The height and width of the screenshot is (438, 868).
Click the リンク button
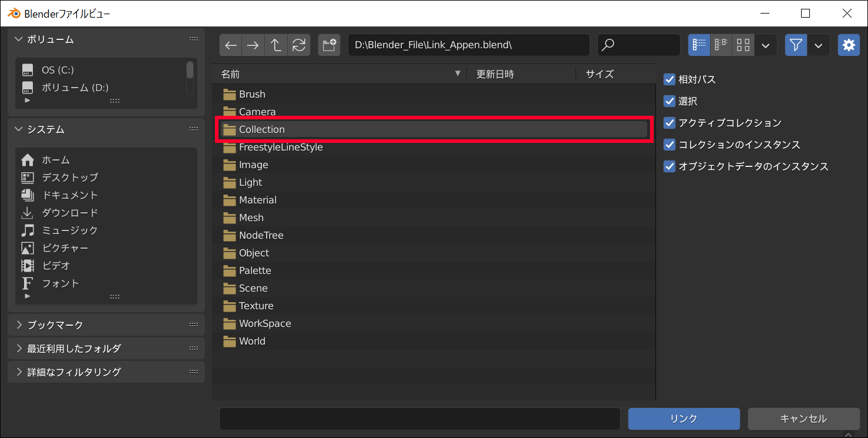[x=684, y=419]
